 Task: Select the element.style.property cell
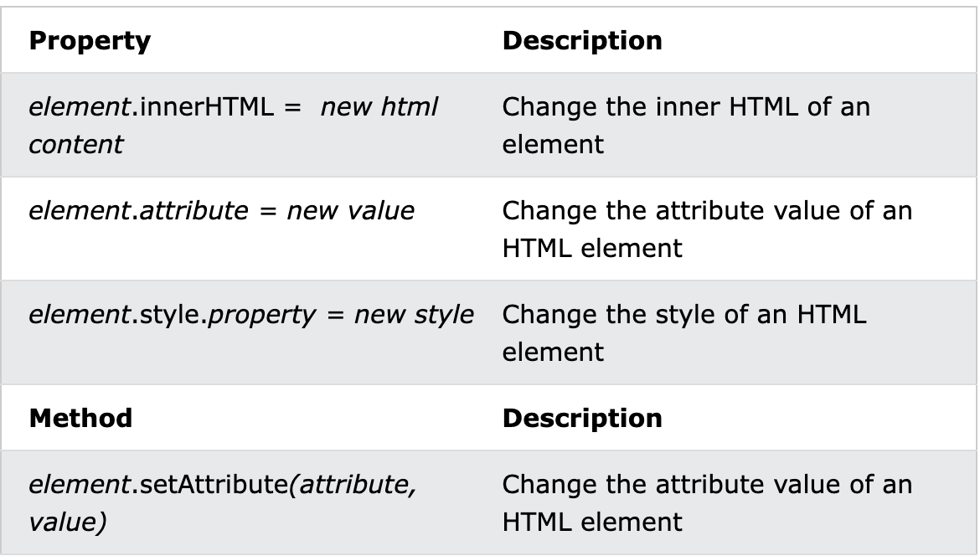(251, 315)
